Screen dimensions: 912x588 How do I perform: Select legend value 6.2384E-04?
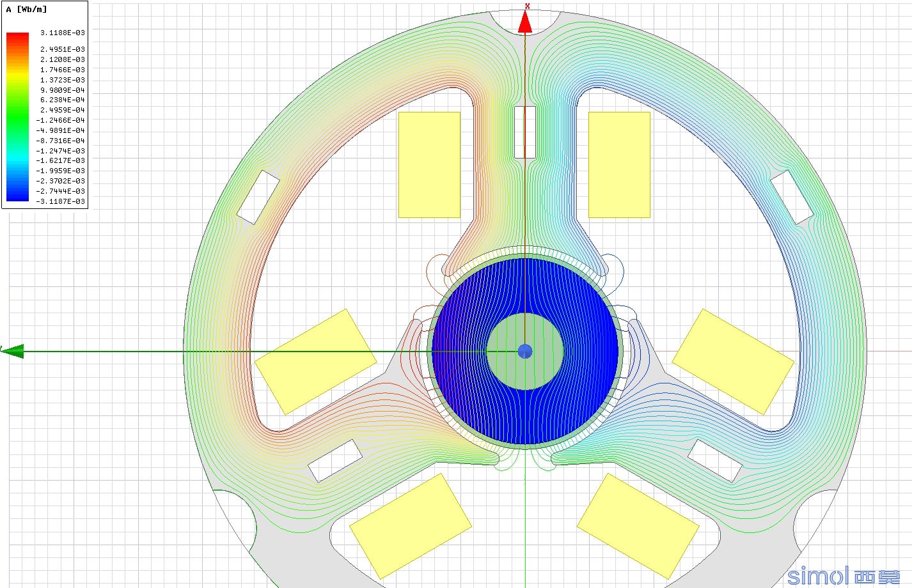[62, 100]
